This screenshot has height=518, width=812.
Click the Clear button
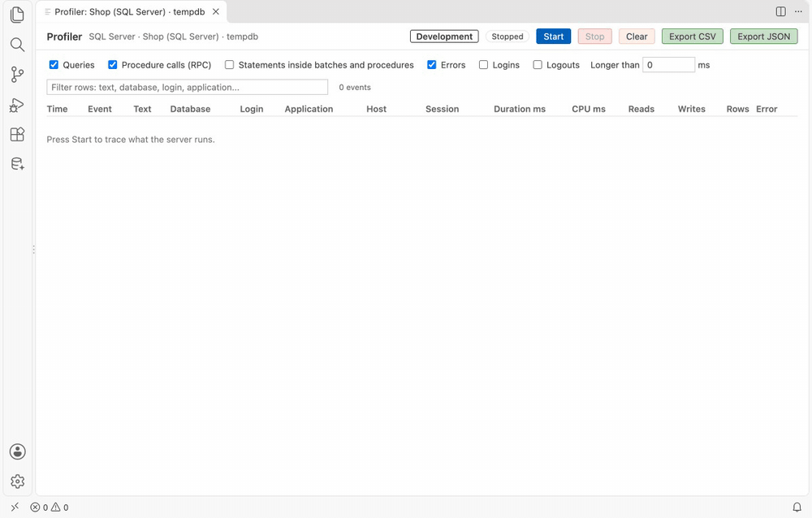(x=637, y=37)
